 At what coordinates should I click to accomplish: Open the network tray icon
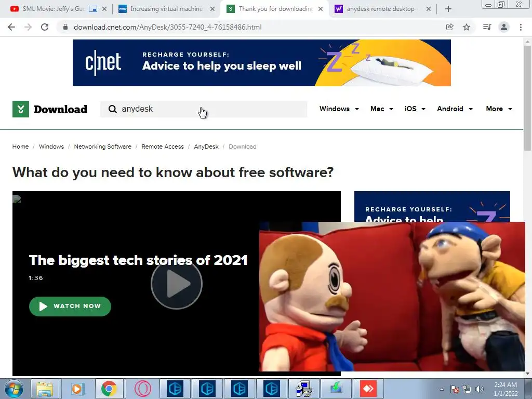coord(467,389)
